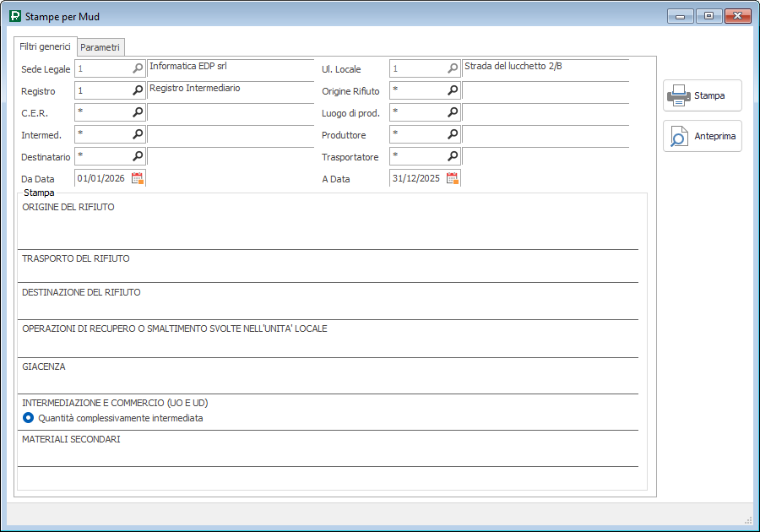Viewport: 760px width, 532px height.
Task: Select Quantità complessivamente intermediata radio button
Action: point(29,418)
